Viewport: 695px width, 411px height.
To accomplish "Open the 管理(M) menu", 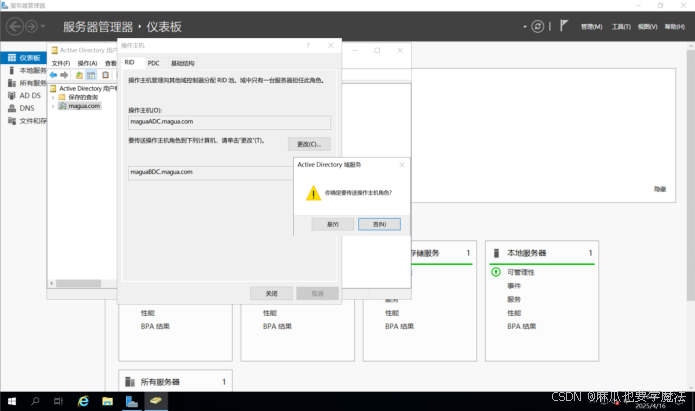I will pos(591,27).
